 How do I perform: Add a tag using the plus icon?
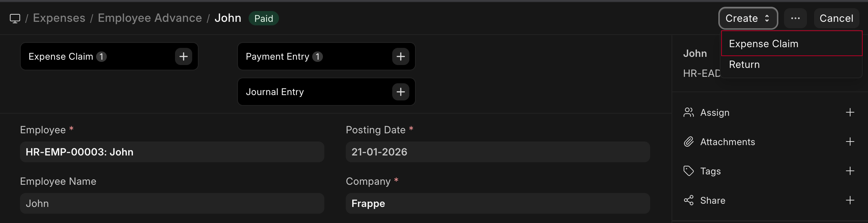pyautogui.click(x=850, y=171)
